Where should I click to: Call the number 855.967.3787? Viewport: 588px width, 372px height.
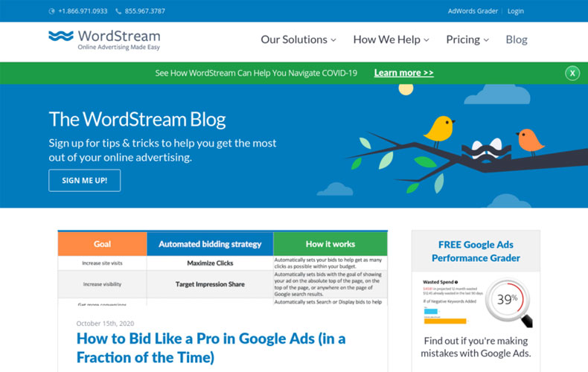144,11
